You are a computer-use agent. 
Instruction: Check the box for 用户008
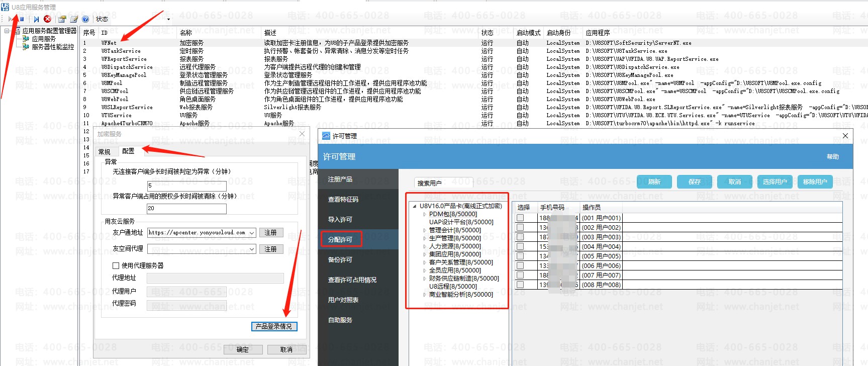point(520,285)
